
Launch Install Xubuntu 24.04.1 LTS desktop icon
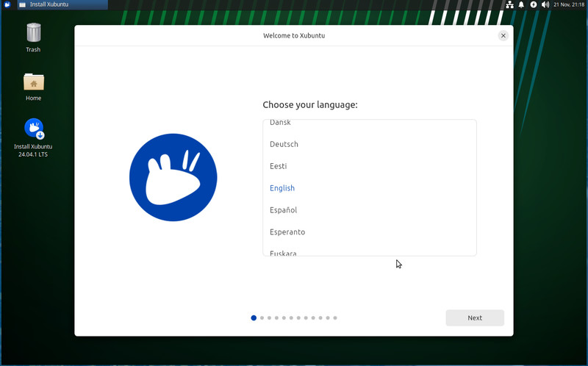pyautogui.click(x=33, y=137)
